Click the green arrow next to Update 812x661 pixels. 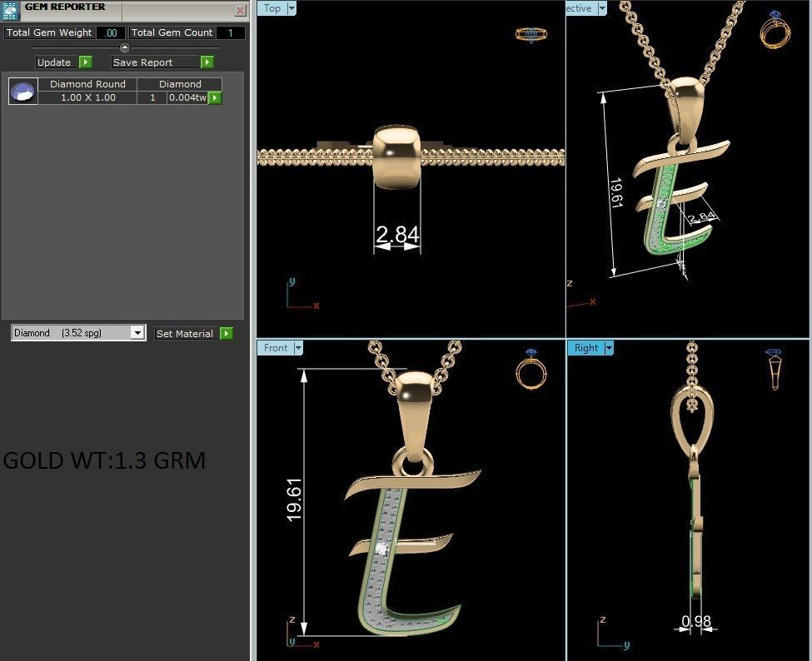point(86,62)
